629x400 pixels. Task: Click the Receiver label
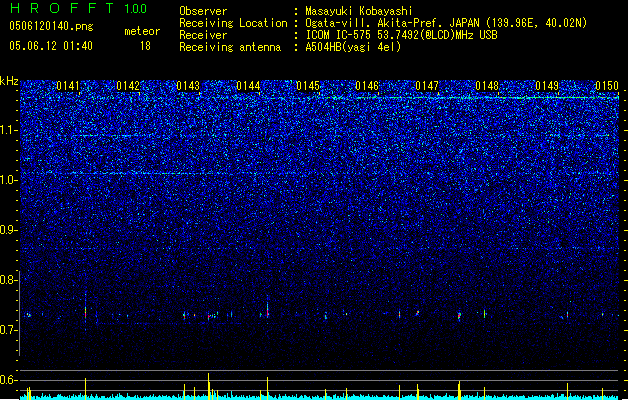tap(203, 35)
